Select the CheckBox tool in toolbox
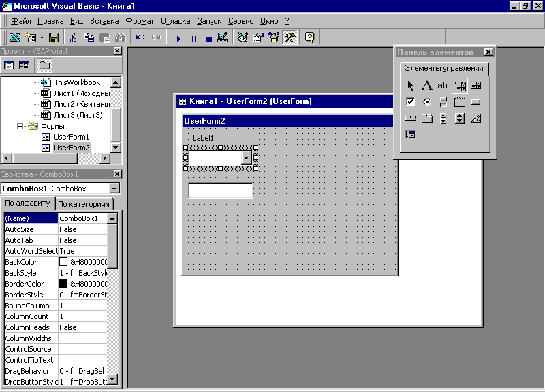This screenshot has height=392, width=545. (411, 101)
